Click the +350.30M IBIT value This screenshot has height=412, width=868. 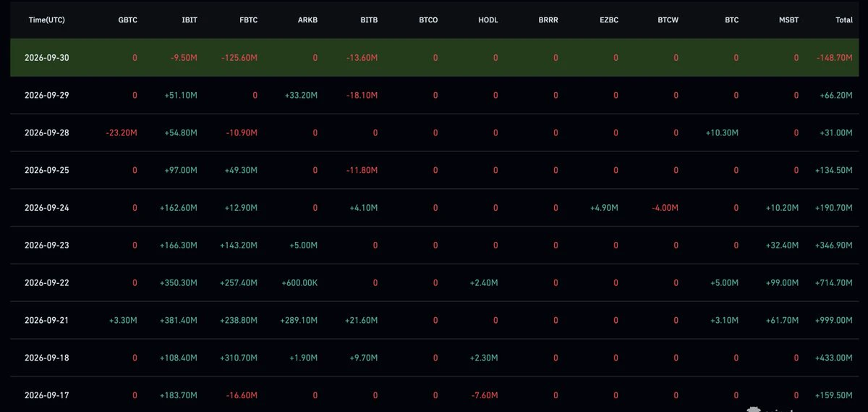point(179,283)
